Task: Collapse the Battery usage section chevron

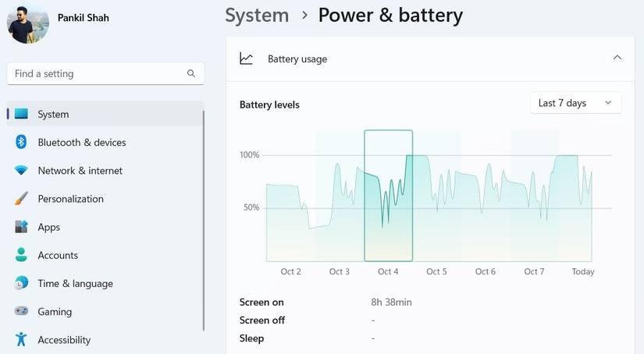Action: (x=617, y=58)
